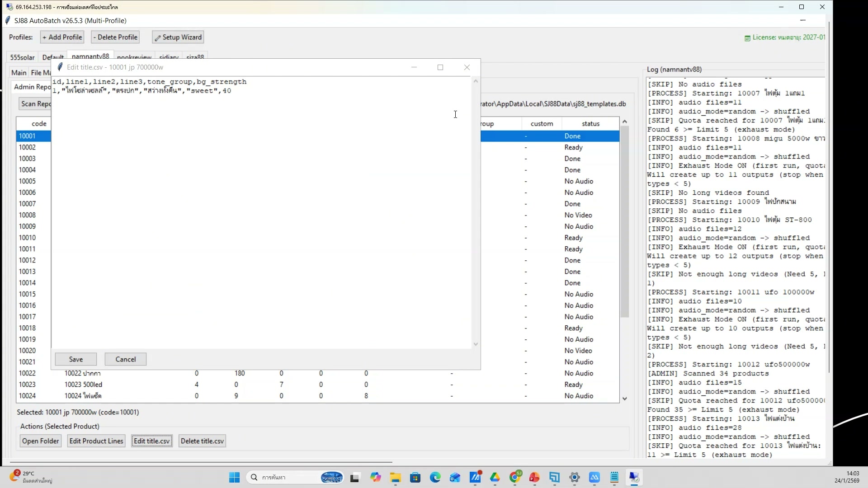The height and width of the screenshot is (488, 868).
Task: Open the Main tab
Action: (19, 72)
